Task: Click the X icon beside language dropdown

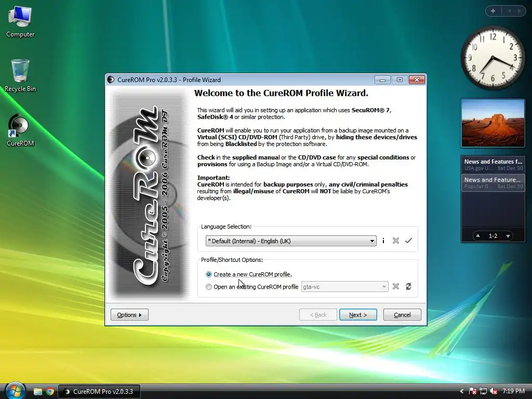Action: (x=395, y=241)
